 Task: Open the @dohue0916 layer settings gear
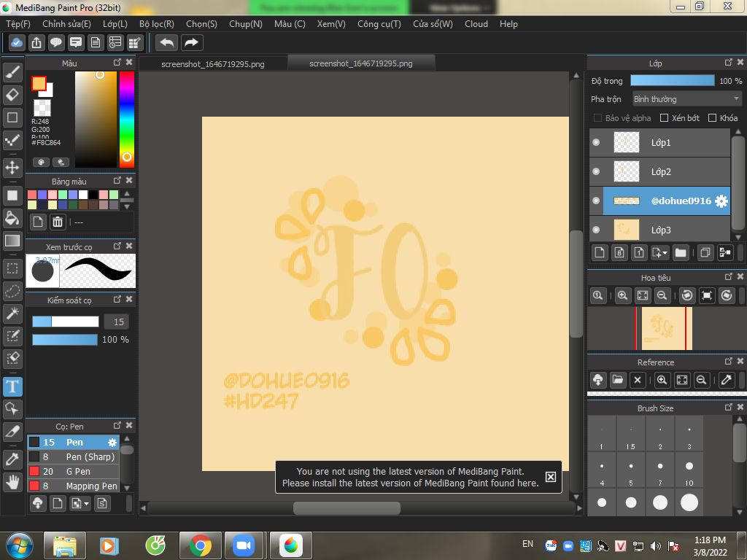click(721, 201)
